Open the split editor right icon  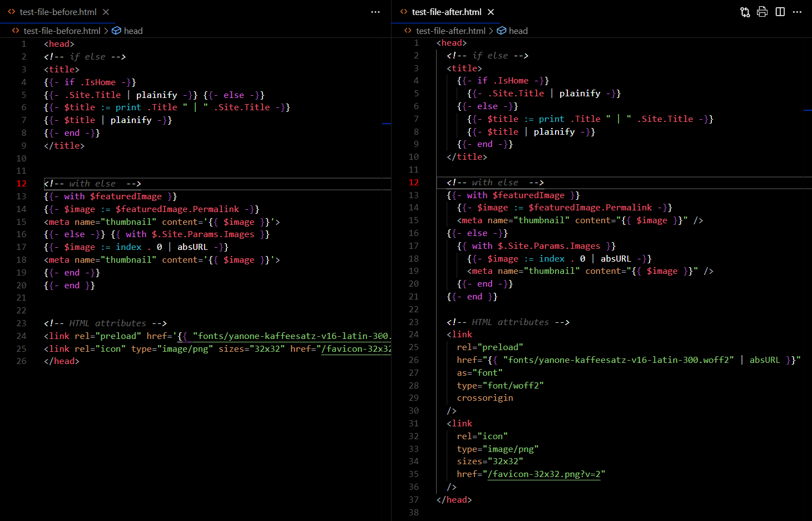click(780, 12)
